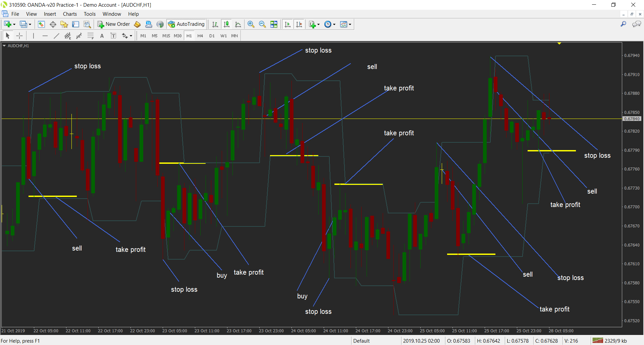This screenshot has height=345, width=644.
Task: Switch to M30 timeframe
Action: 177,36
